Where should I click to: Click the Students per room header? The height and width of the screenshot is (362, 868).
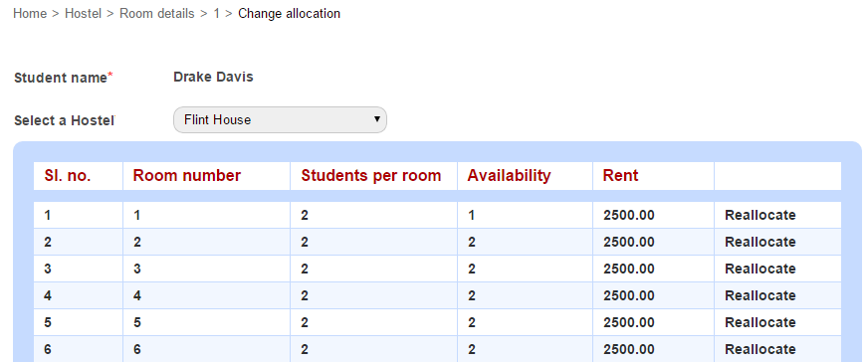coord(371,176)
